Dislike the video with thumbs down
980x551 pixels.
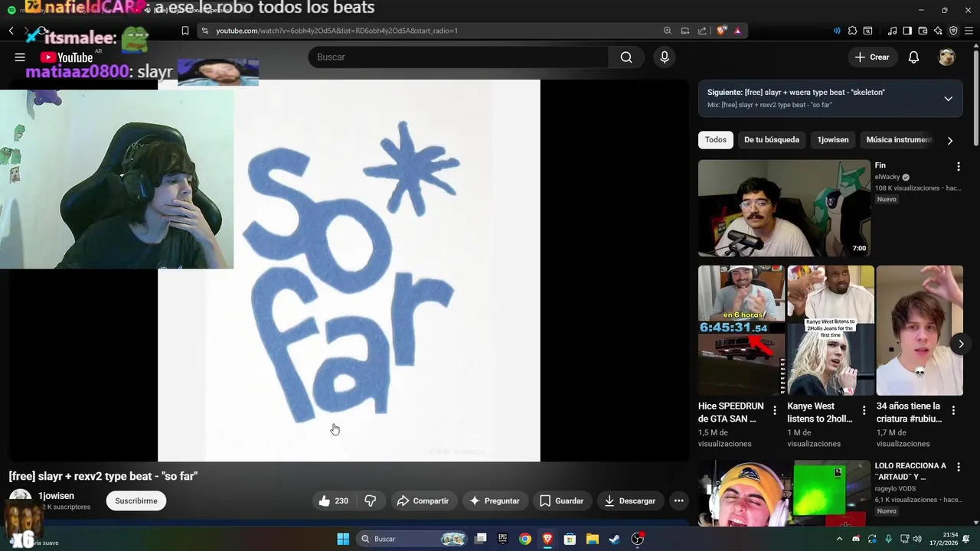tap(371, 500)
